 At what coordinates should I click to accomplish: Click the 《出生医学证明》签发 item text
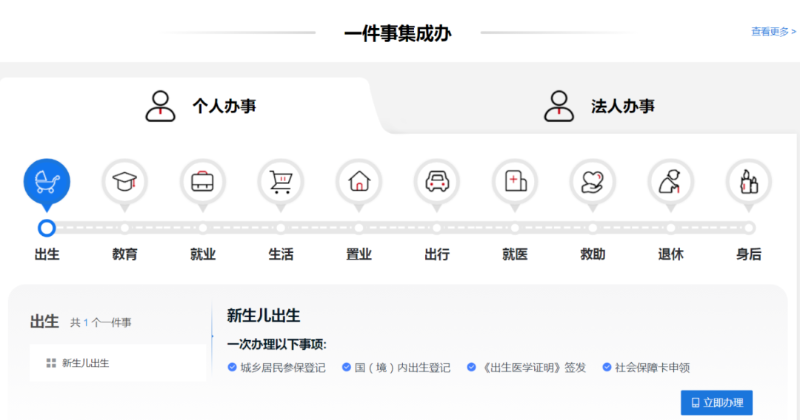533,367
